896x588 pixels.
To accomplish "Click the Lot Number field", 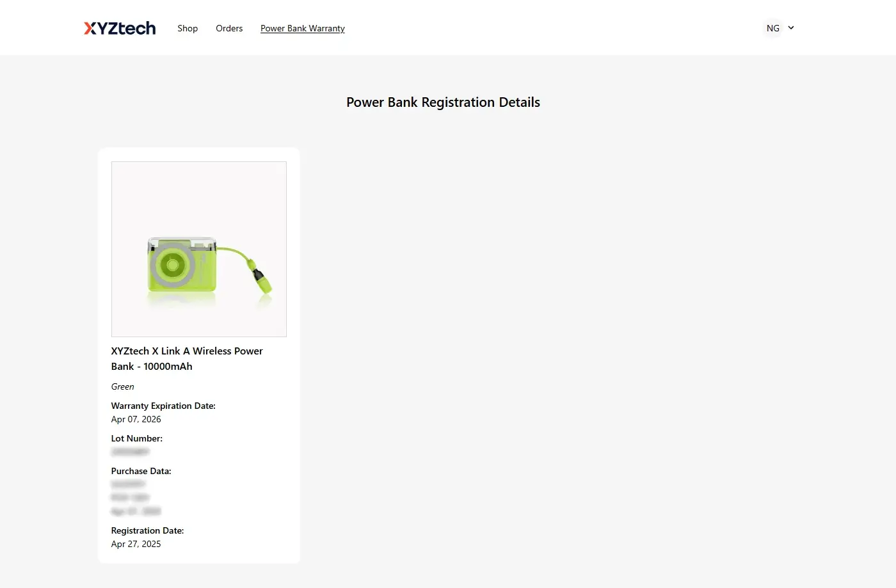I will point(136,438).
